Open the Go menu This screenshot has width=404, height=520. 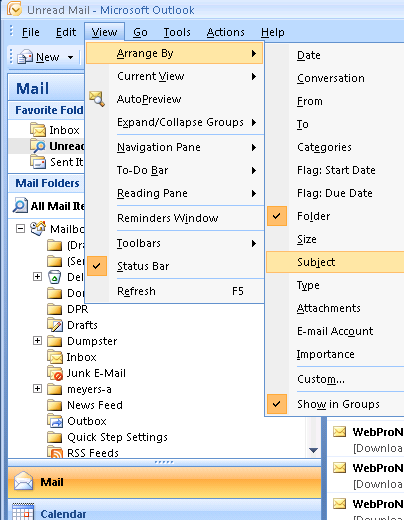pos(140,32)
